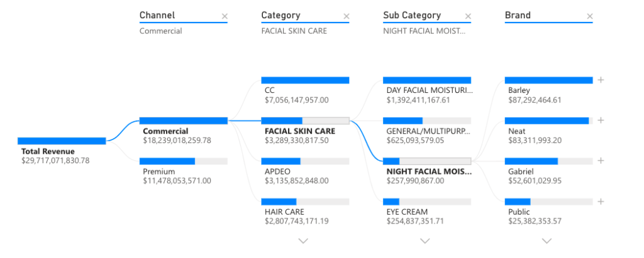Expand the Public node with the plus icon
This screenshot has height=258, width=644.
tap(601, 202)
